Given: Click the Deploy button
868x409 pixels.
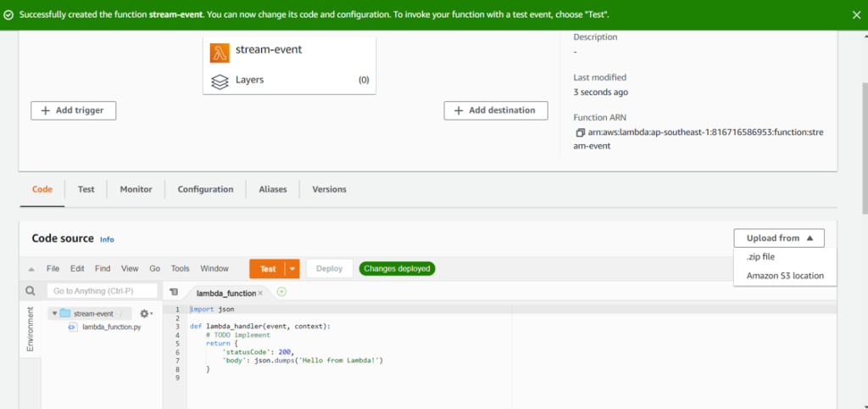Looking at the screenshot, I should [329, 269].
